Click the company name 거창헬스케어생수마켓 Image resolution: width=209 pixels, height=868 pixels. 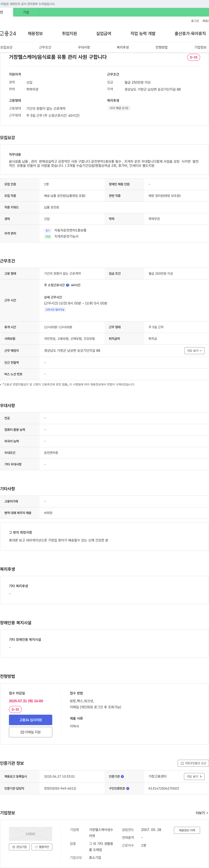pos(101,833)
